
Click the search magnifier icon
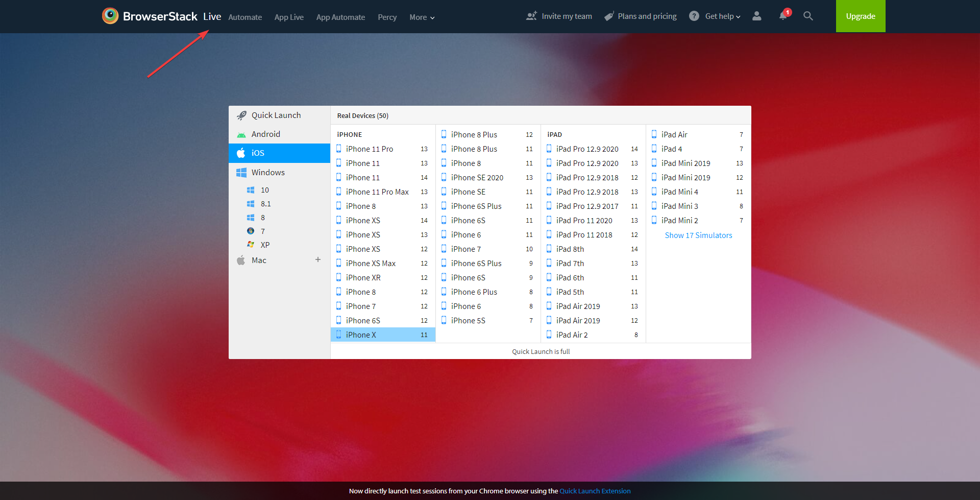click(808, 16)
